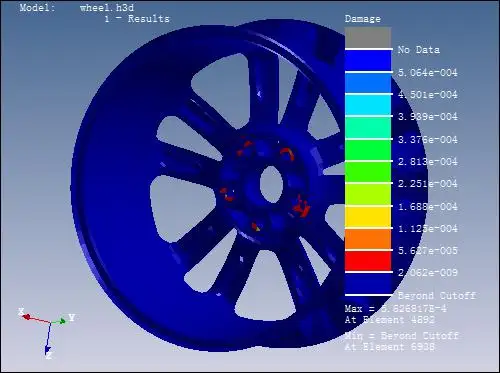
Task: Select legend value 2.062e-009
Action: coord(428,273)
